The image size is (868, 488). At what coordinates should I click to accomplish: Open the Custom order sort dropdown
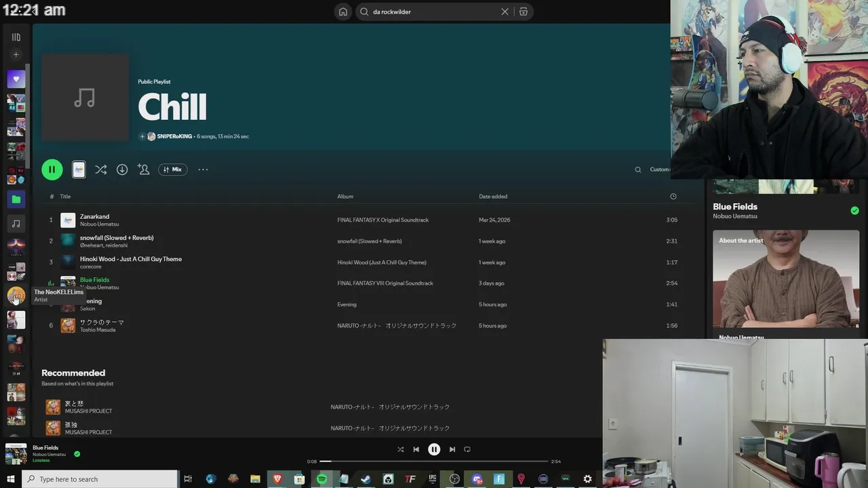coord(660,169)
